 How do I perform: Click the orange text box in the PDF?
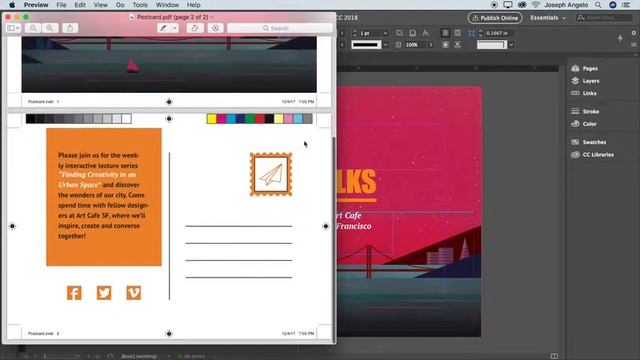(104, 197)
